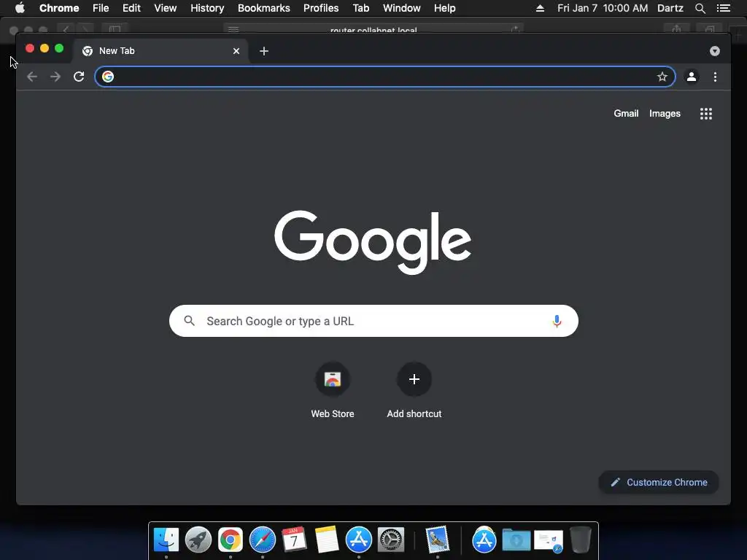The height and width of the screenshot is (560, 747).
Task: Open the Chrome application menu
Action: click(x=59, y=8)
